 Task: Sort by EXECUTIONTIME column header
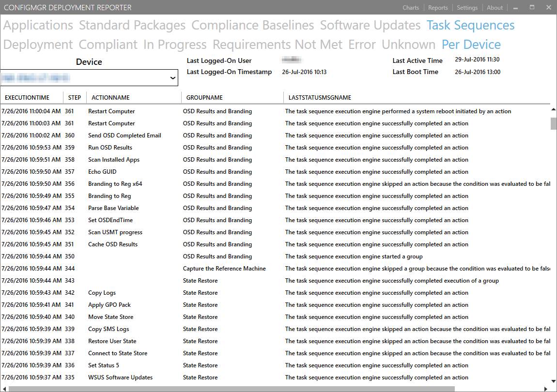point(27,98)
